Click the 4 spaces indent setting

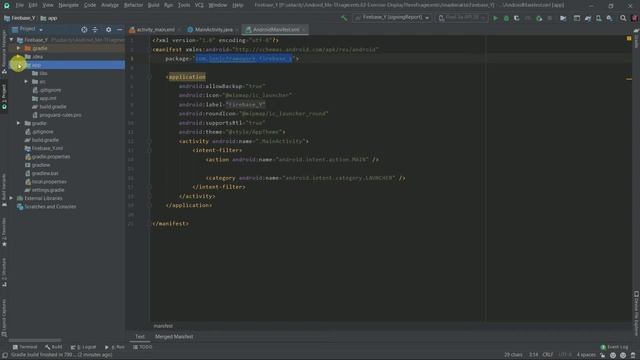tap(586, 355)
